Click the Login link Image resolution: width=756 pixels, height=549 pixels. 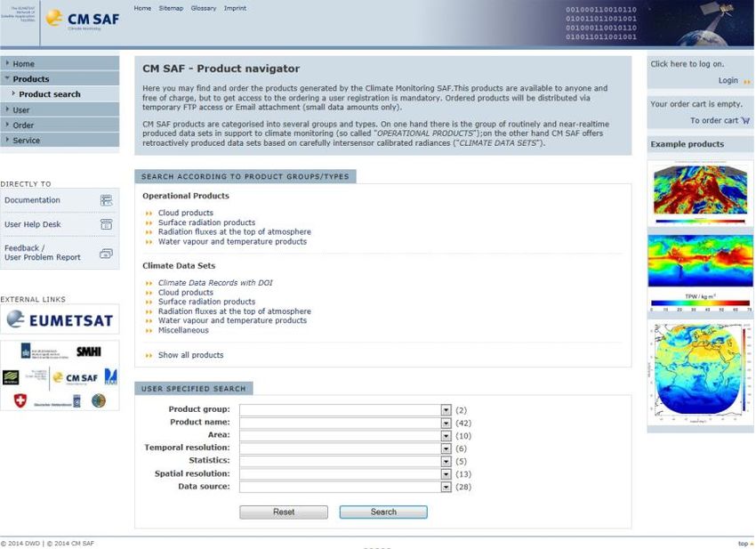pyautogui.click(x=728, y=81)
